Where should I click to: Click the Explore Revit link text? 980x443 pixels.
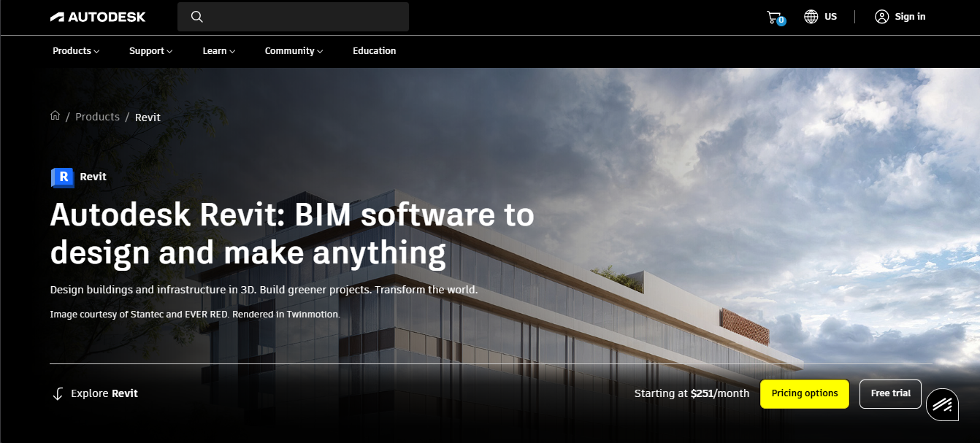tap(104, 393)
